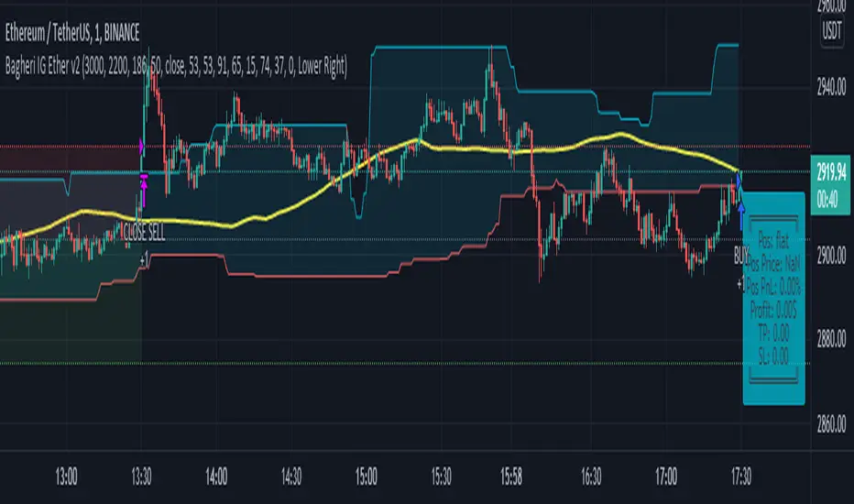Click the TP: 0.00 line in panel
The width and height of the screenshot is (854, 504).
773,333
